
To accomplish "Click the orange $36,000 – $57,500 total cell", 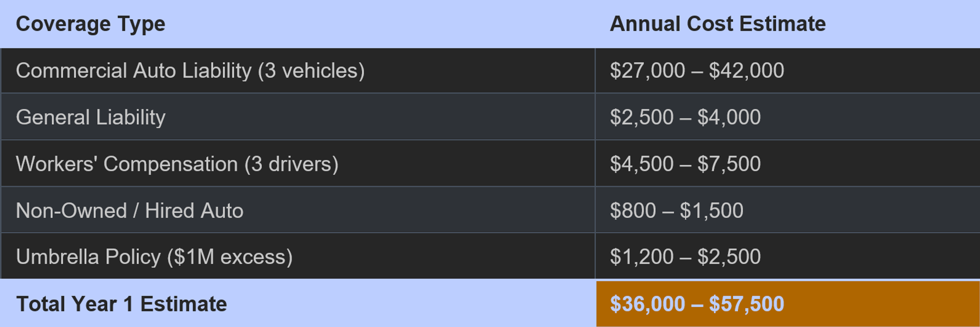I will coord(788,304).
